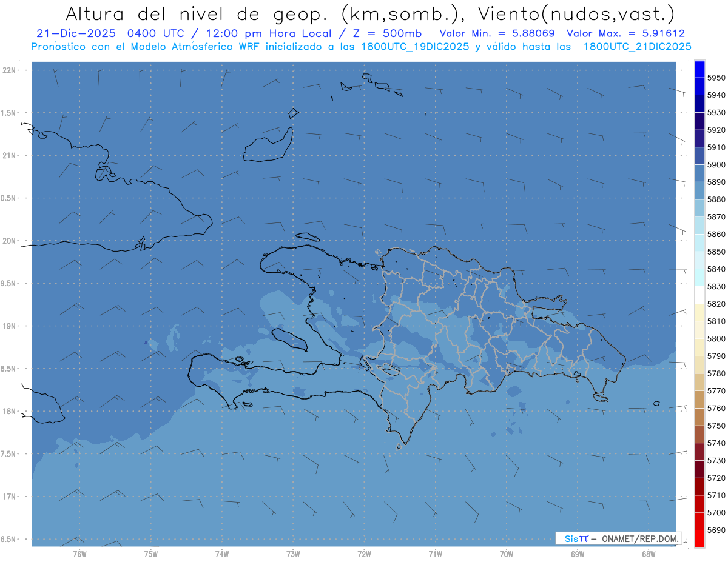
Task: Click the legend value 5690
Action: tap(716, 530)
